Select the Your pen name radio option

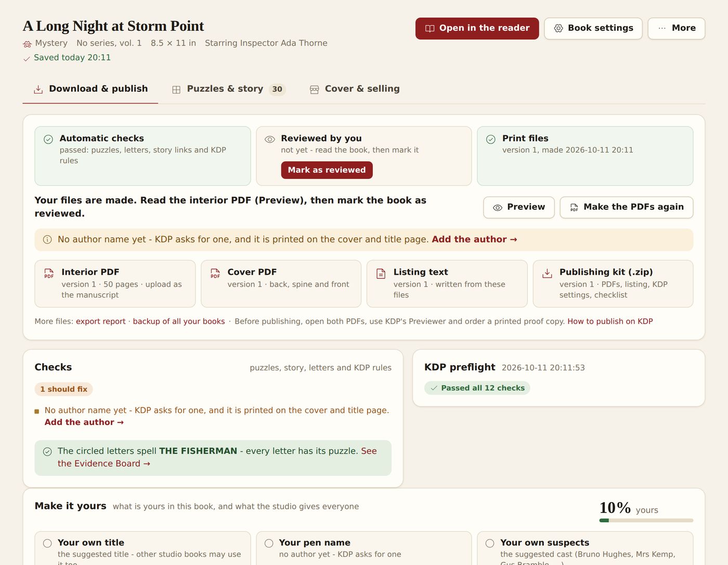point(269,543)
